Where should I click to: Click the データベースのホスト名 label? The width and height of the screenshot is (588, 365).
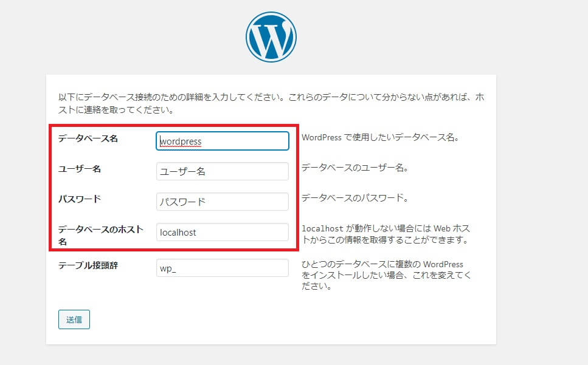[x=101, y=235]
